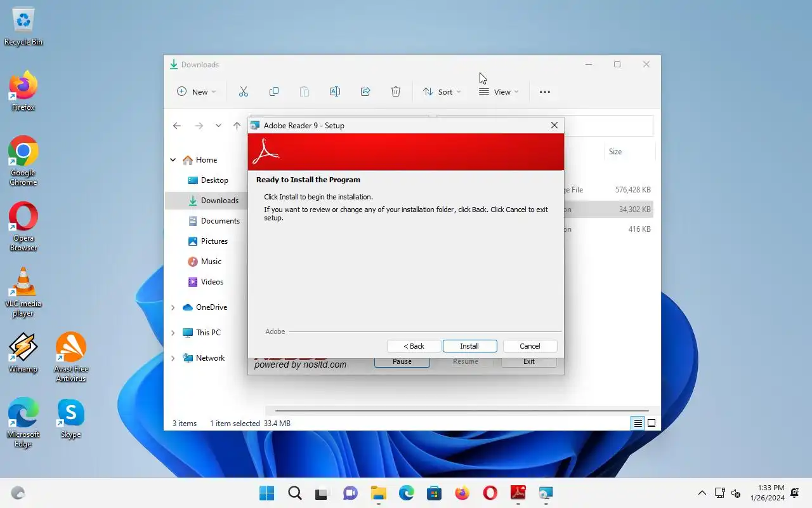Collapse the Home tree node

point(173,160)
